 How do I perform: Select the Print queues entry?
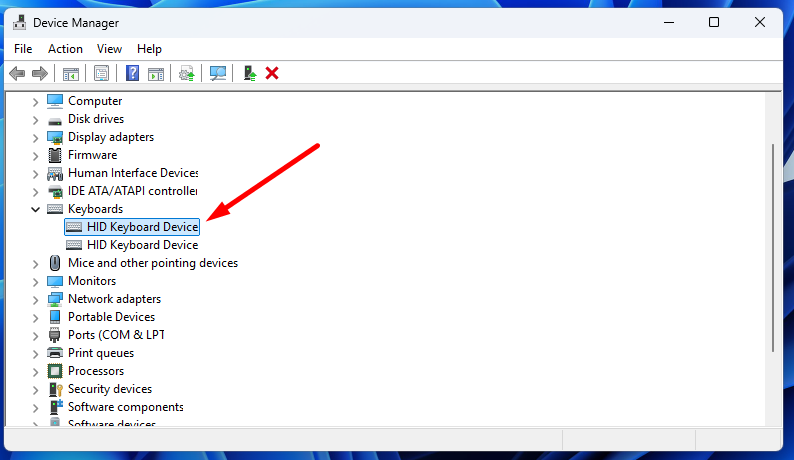100,353
